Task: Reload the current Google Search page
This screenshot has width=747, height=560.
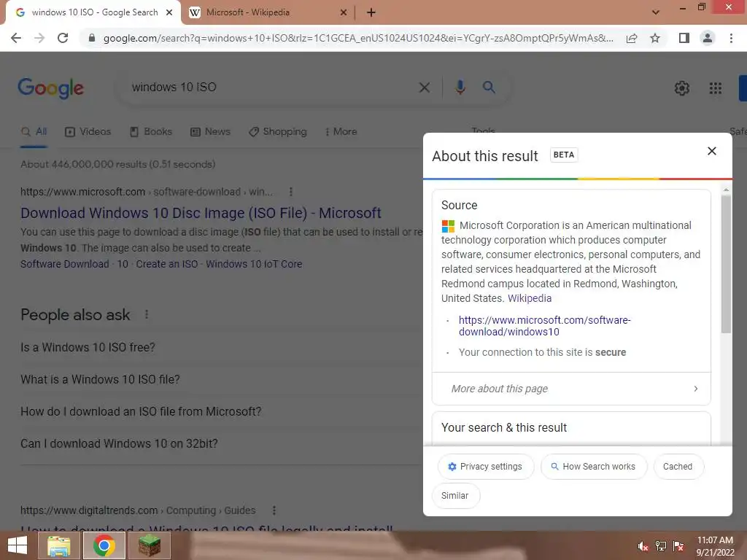Action: 63,38
